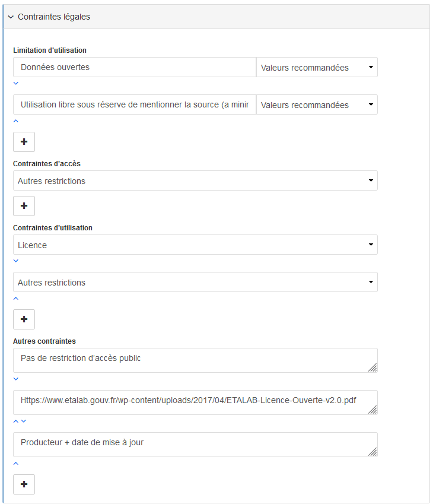Viewport: 433px width, 504px height.
Task: Click the 'Données ouvertes' text field
Action: (x=134, y=68)
